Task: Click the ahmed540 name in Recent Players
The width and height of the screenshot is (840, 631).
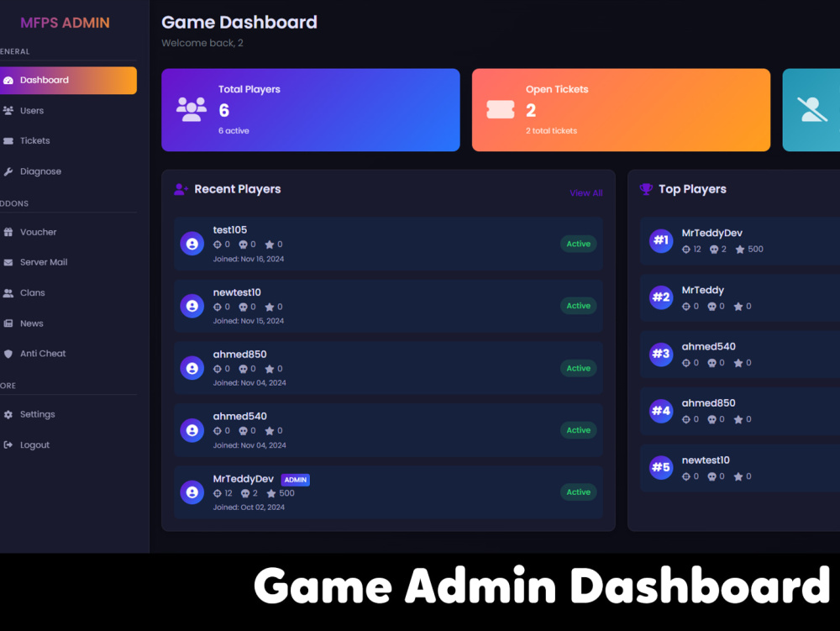Action: point(239,416)
